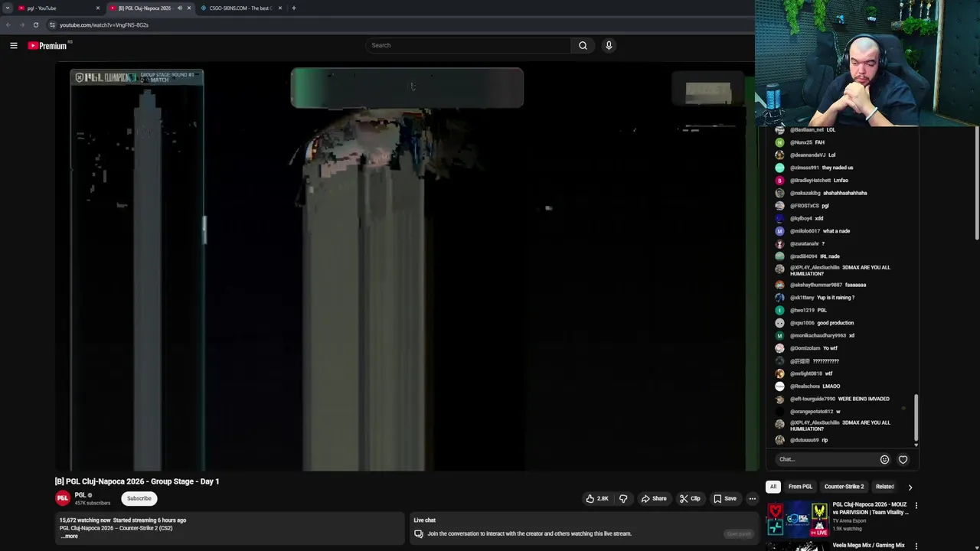Dislike the video with thumbs down
The width and height of the screenshot is (980, 551).
click(x=623, y=498)
